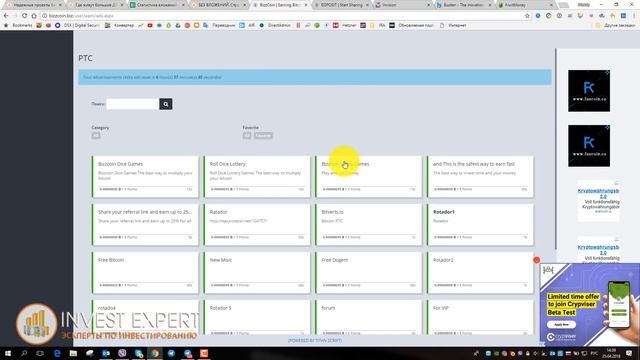Launch Edge from the taskbar
This screenshot has width=640, height=360.
[57, 353]
